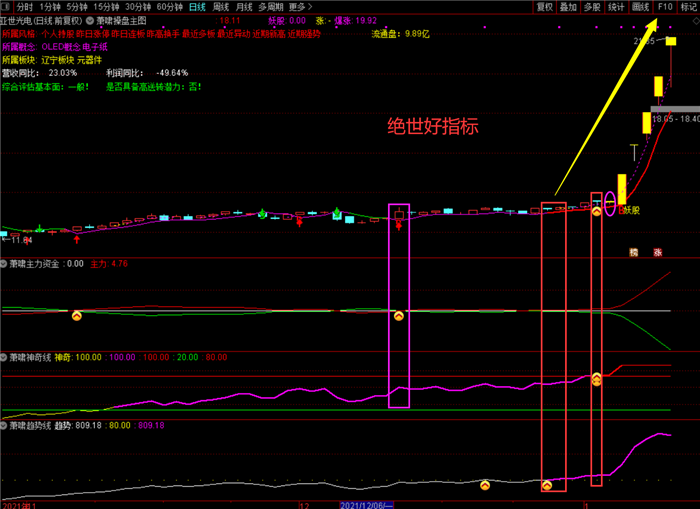Click the 近期强势 style tag

(304, 33)
